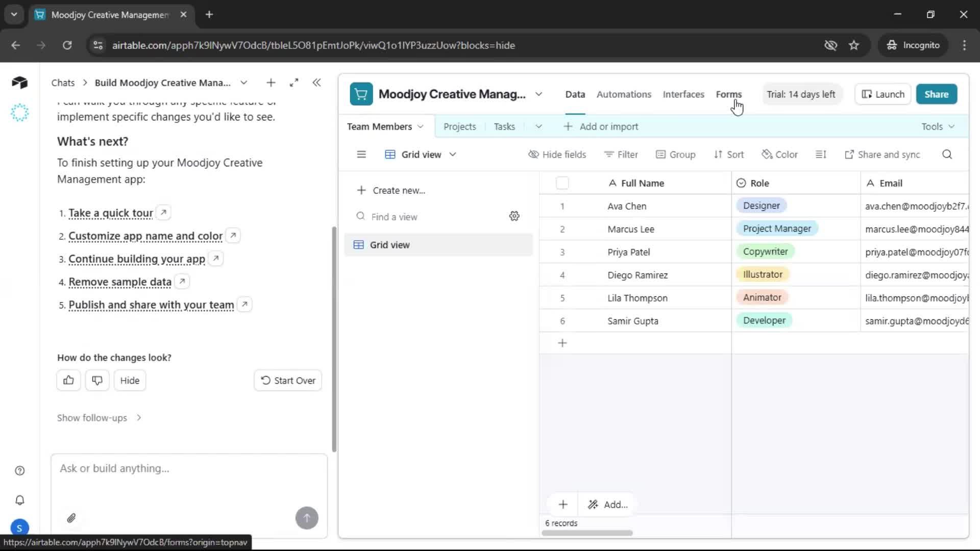Switch to the Interfaces tab
This screenshot has height=551, width=980.
tap(683, 94)
